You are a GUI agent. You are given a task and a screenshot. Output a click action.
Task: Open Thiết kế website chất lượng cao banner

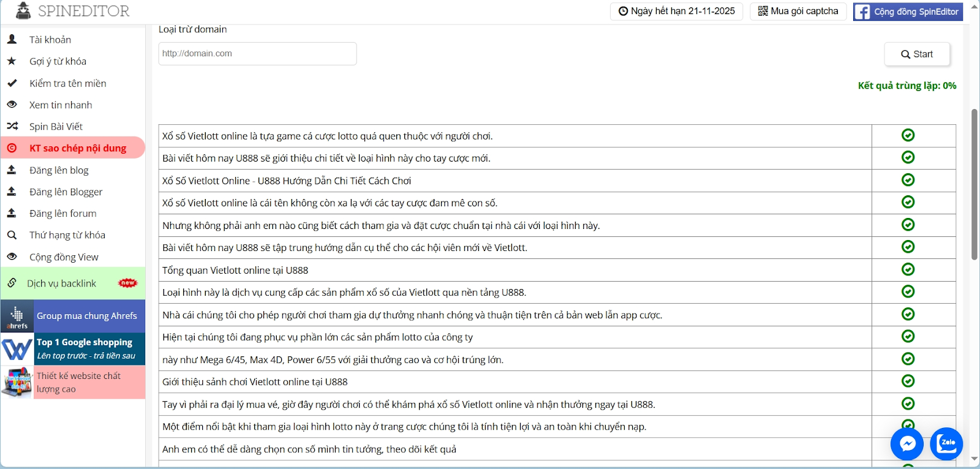coord(73,382)
